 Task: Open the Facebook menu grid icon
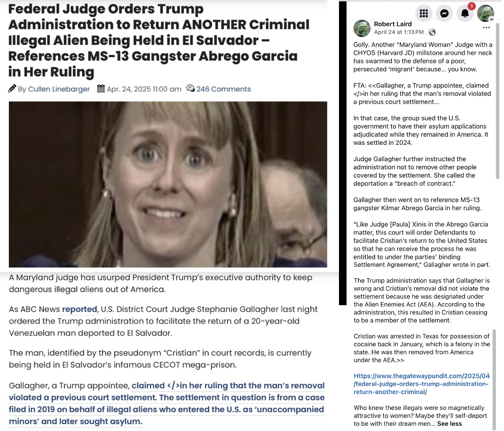tap(424, 13)
